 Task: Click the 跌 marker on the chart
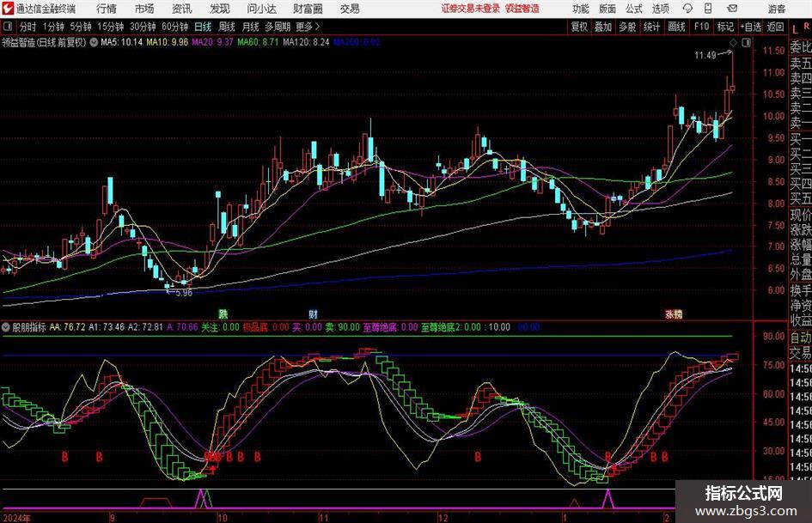click(x=223, y=313)
